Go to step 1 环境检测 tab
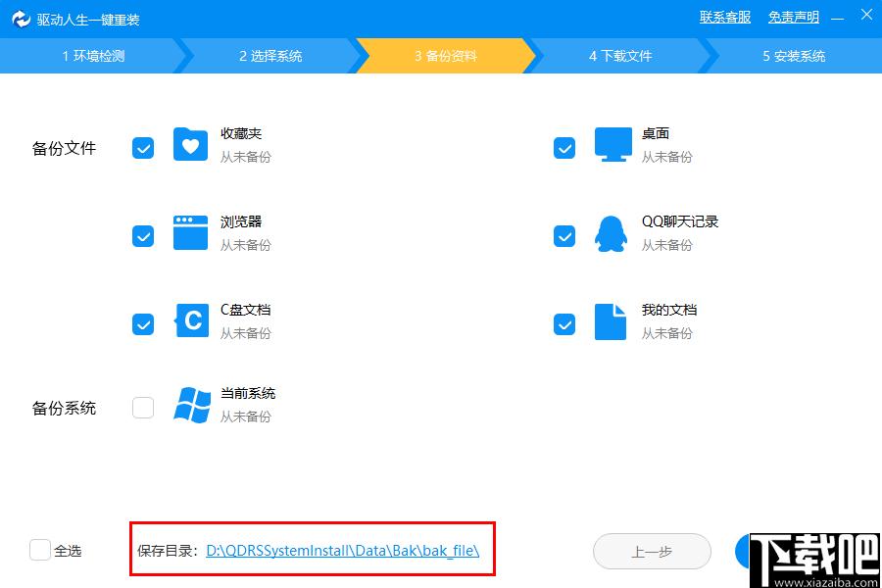 coord(93,56)
